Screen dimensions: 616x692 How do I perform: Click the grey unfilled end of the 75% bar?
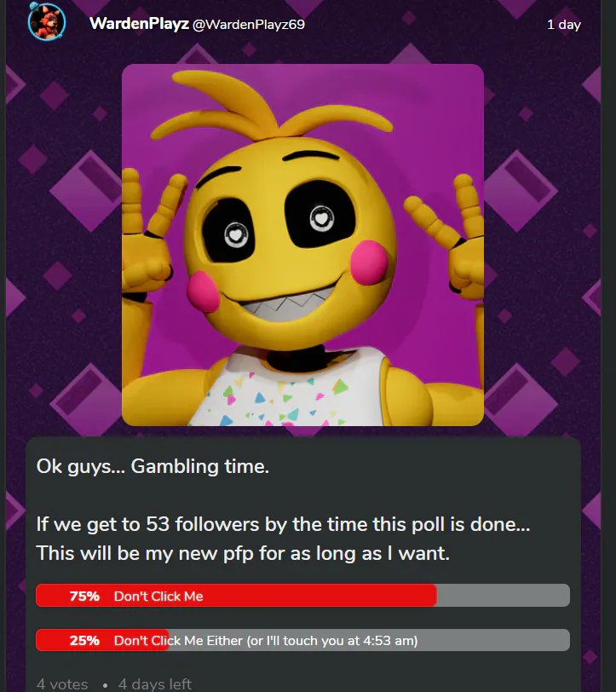point(503,596)
